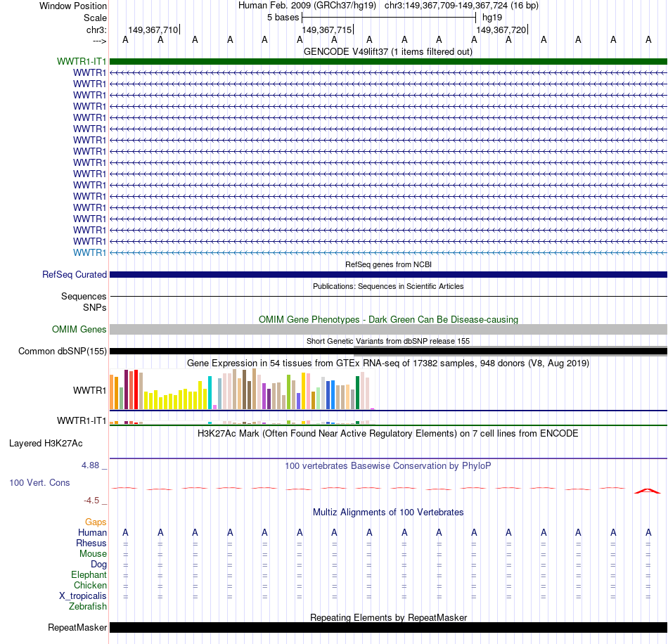Open OMIM Gene Phenotypes track title

[388, 319]
